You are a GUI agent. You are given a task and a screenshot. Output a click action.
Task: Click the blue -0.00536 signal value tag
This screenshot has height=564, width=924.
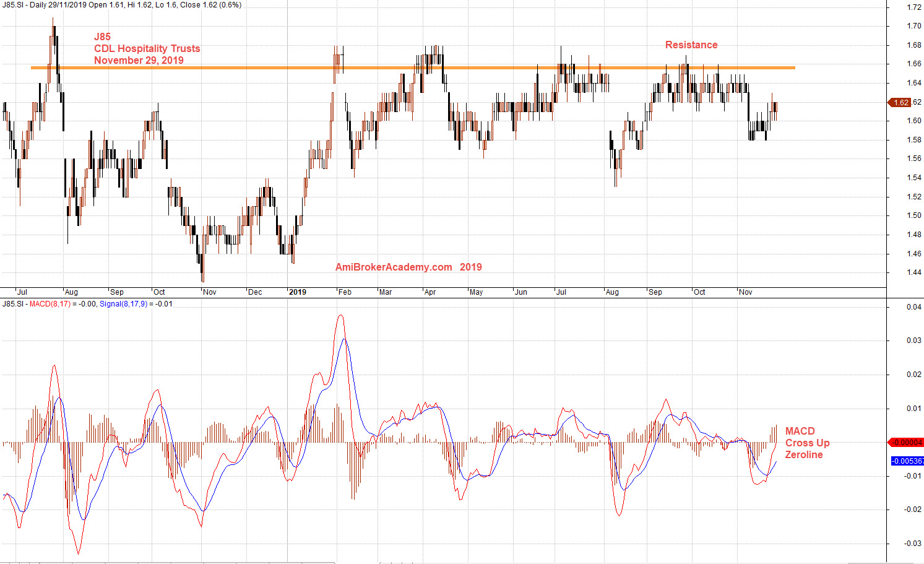click(907, 461)
